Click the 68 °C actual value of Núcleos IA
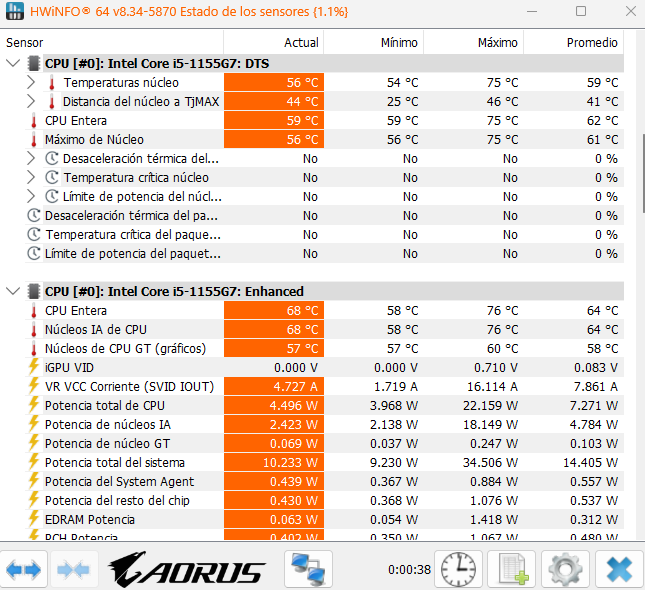The width and height of the screenshot is (645, 590). pos(302,330)
